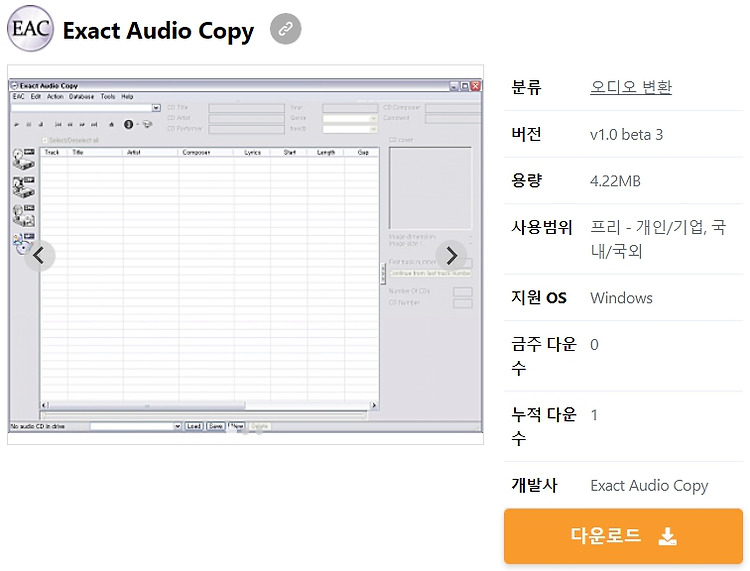This screenshot has height=571, width=750.
Task: Click the Length column header
Action: coord(326,152)
